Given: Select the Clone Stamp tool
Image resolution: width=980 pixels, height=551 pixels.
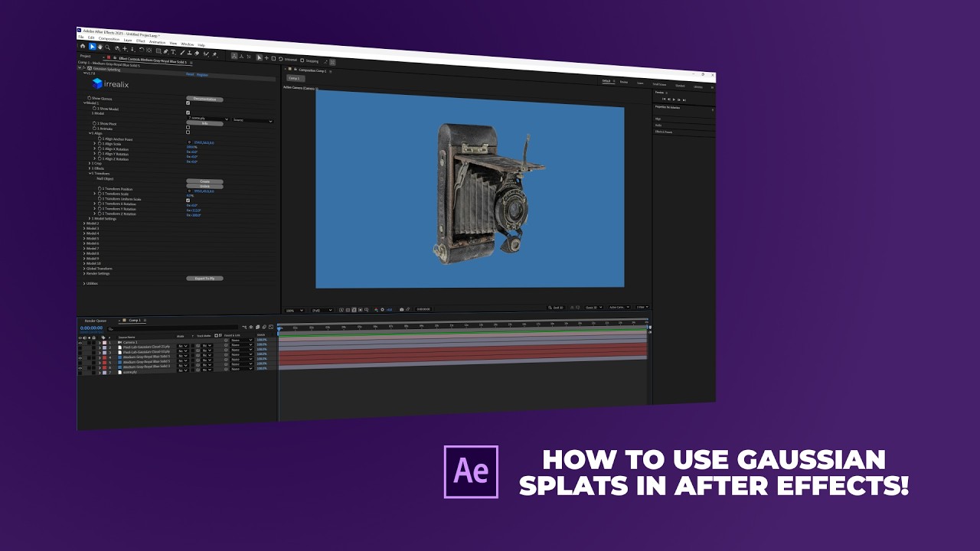Looking at the screenshot, I should click(189, 52).
